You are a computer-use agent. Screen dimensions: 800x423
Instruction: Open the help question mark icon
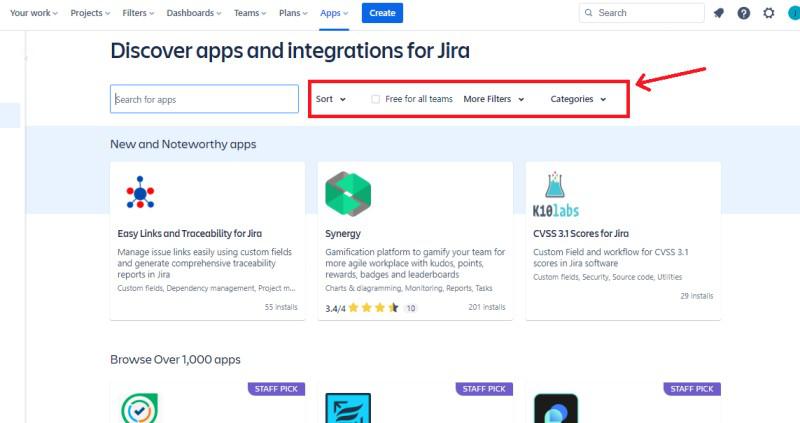coord(744,13)
